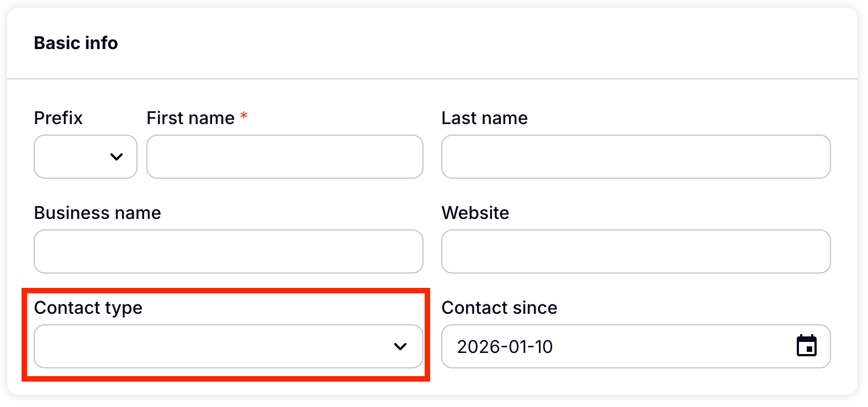
Task: Click the Last name label
Action: (484, 118)
